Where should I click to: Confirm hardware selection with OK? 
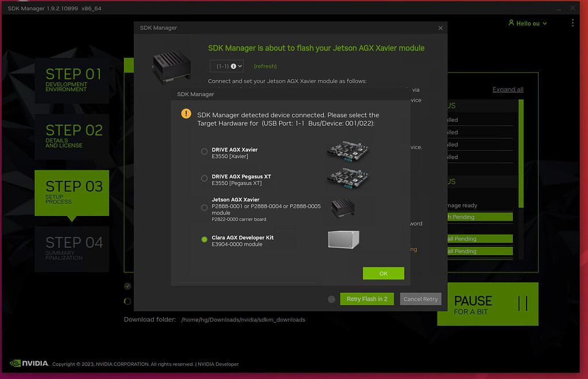tap(383, 273)
